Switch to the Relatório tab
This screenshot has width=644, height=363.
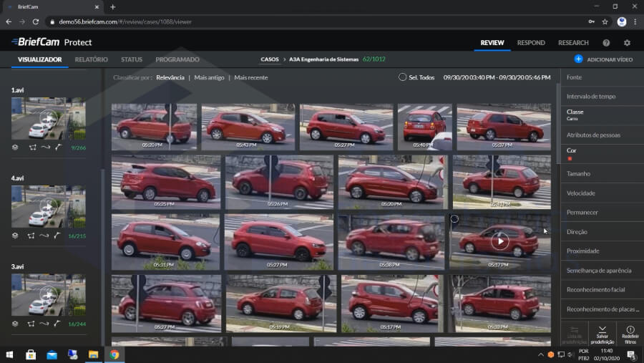click(91, 59)
